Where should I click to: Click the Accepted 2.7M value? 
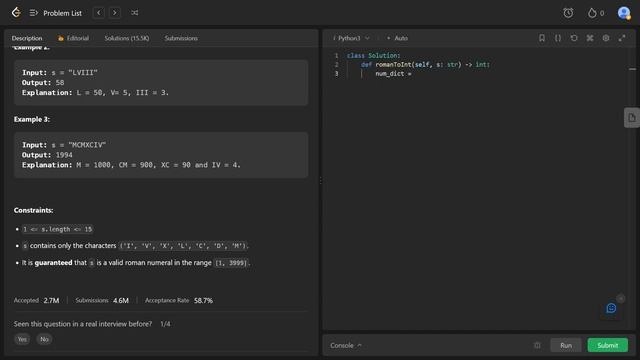point(51,300)
